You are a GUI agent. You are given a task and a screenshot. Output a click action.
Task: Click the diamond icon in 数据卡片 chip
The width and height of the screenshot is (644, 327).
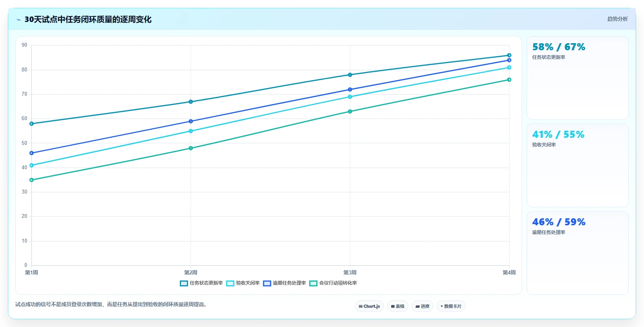pyautogui.click(x=442, y=306)
